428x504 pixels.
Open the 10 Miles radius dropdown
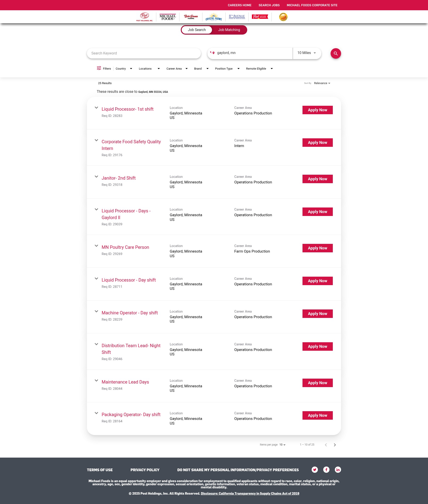[307, 53]
